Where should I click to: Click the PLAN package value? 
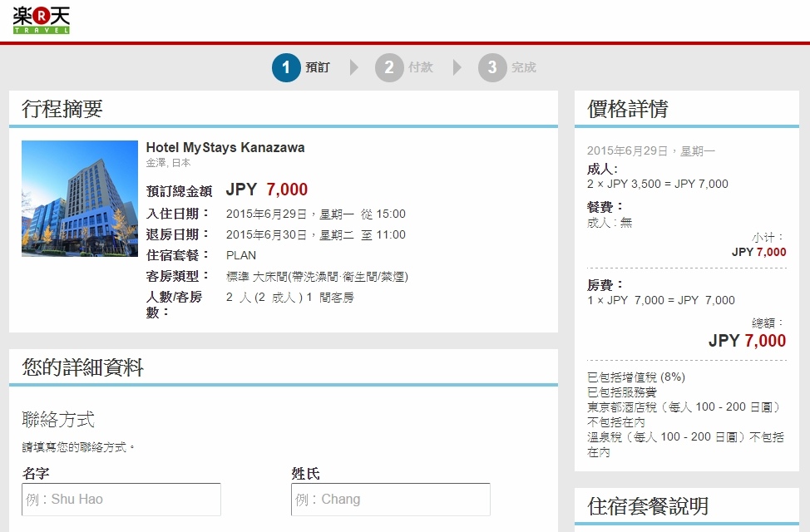240,255
